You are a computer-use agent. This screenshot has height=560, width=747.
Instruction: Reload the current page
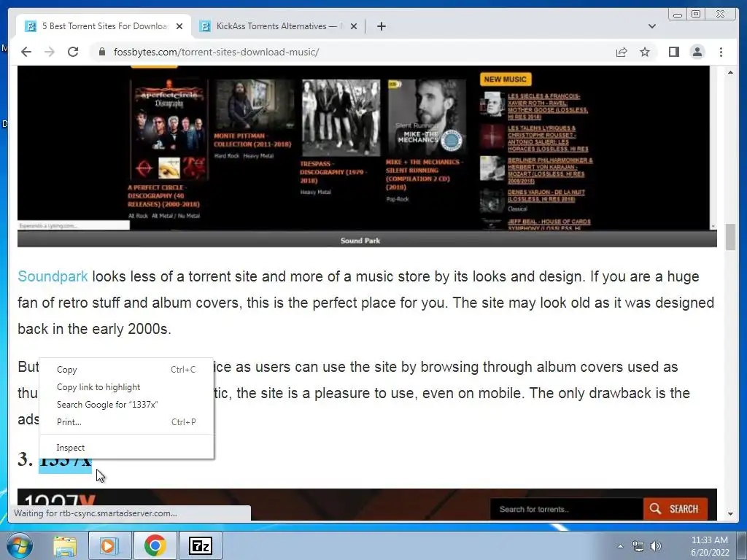[x=73, y=52]
